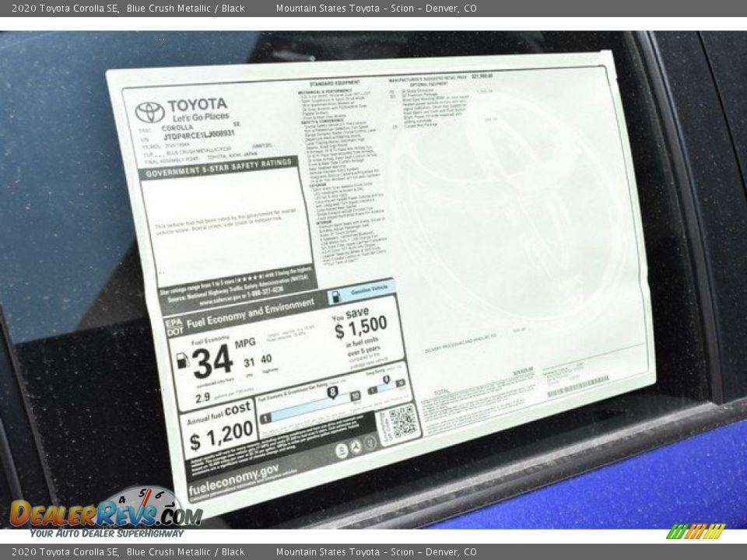Click the large 34 combined MPG number
This screenshot has width=747, height=560.
(212, 361)
